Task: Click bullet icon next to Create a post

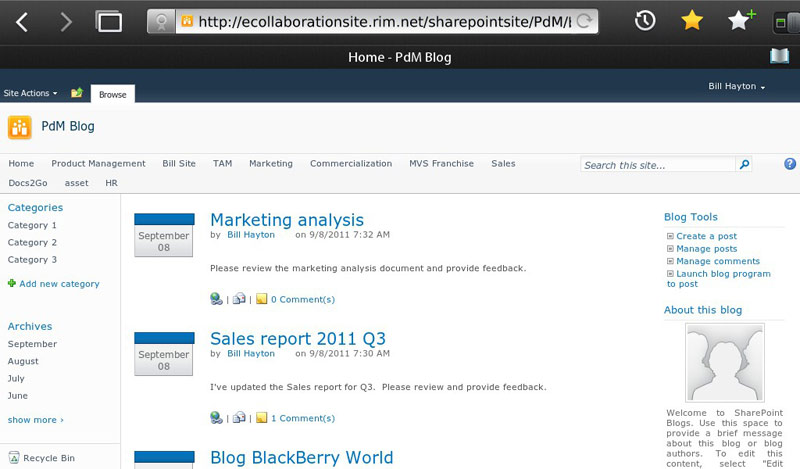Action: [x=670, y=236]
